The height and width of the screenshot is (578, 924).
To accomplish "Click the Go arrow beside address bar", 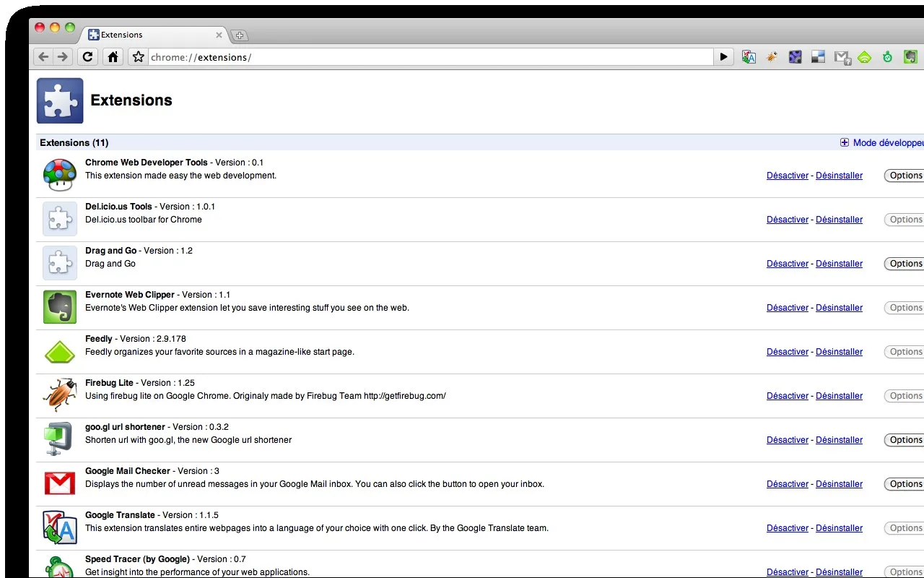I will click(724, 57).
